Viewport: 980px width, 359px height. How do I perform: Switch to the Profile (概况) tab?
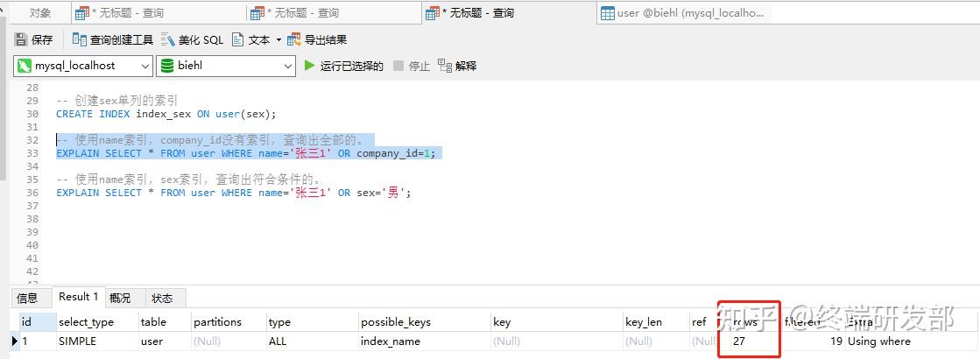pyautogui.click(x=120, y=298)
